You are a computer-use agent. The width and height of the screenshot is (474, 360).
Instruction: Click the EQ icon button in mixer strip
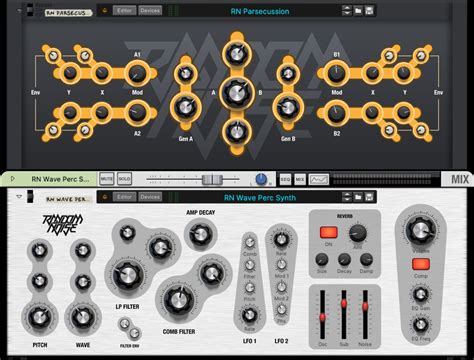click(285, 179)
